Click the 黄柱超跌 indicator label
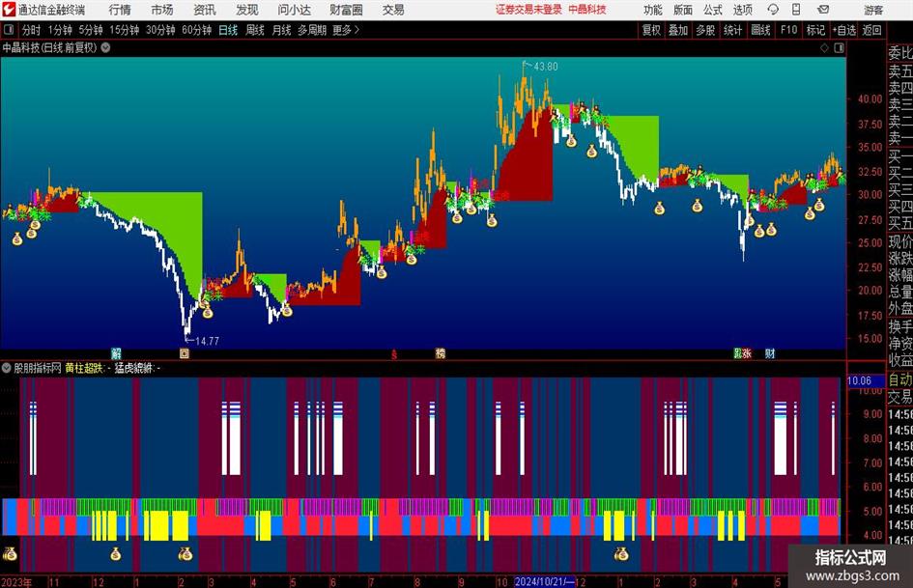This screenshot has width=913, height=588. click(x=84, y=368)
